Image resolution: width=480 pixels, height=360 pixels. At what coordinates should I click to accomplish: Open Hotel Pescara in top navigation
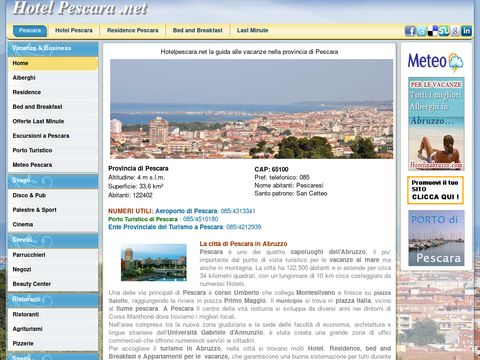pos(74,30)
